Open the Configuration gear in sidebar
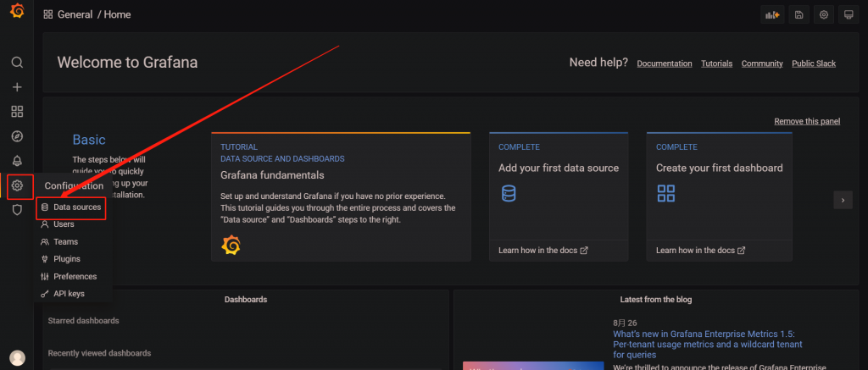 click(x=17, y=185)
